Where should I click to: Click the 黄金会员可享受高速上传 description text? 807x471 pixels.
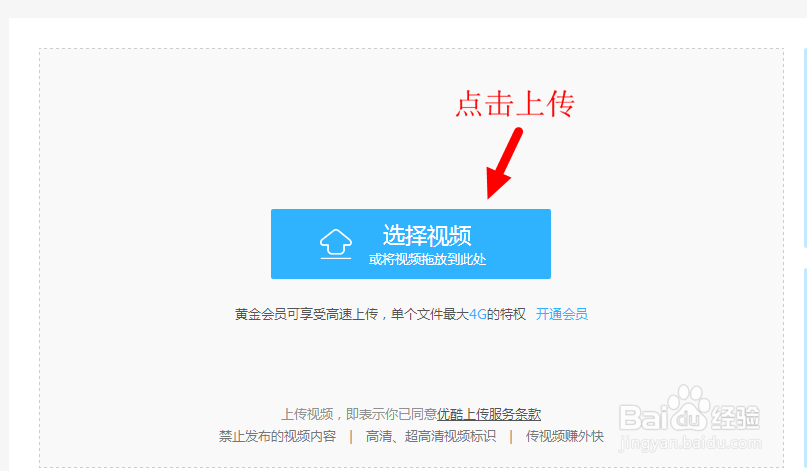306,314
